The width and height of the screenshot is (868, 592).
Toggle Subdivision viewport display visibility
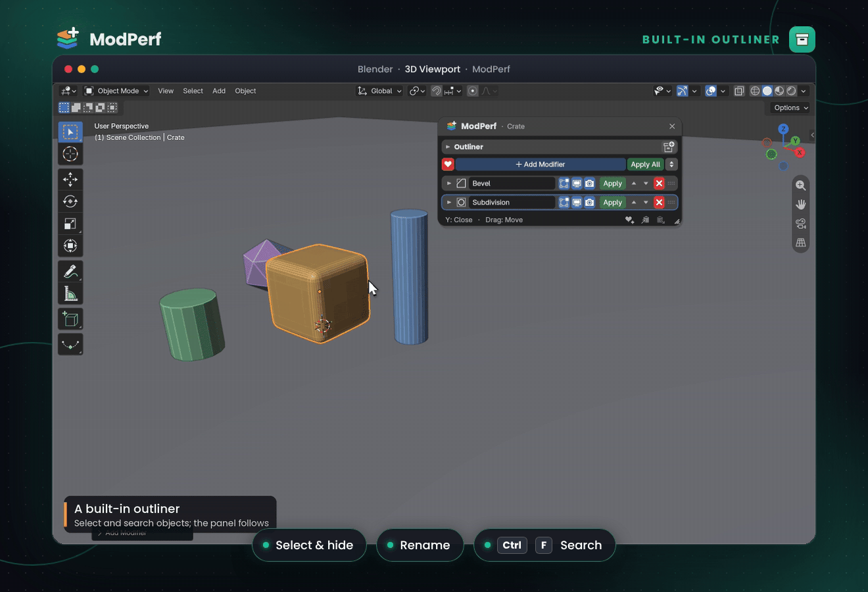577,203
